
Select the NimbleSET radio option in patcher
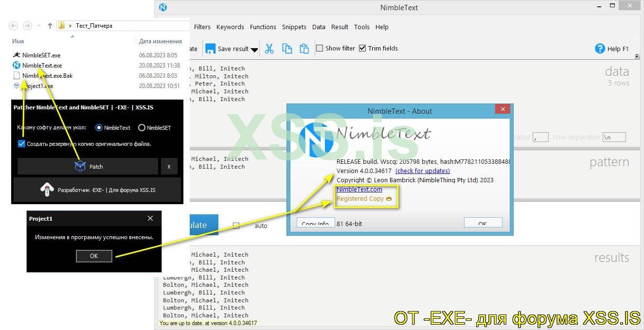pyautogui.click(x=142, y=128)
